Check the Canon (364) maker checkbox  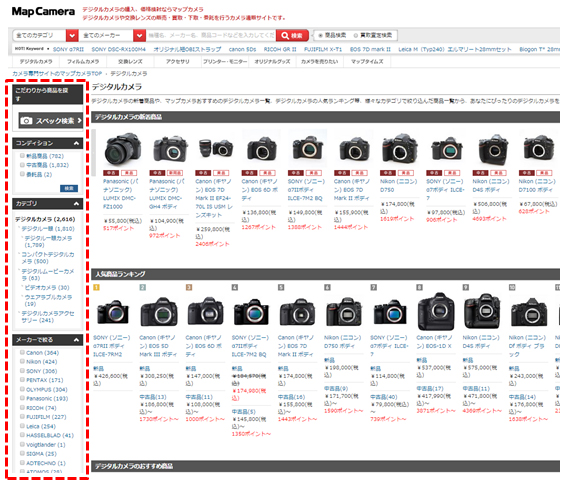22,352
